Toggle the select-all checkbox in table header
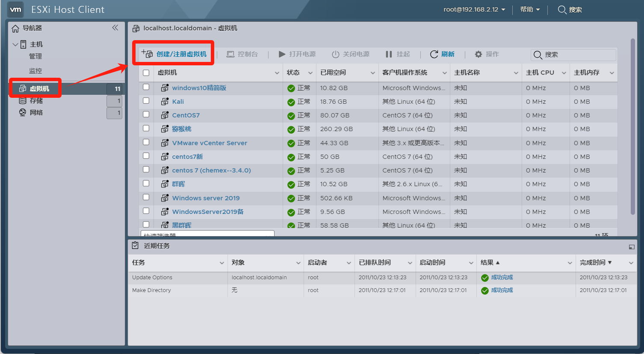This screenshot has height=354, width=644. [x=146, y=73]
